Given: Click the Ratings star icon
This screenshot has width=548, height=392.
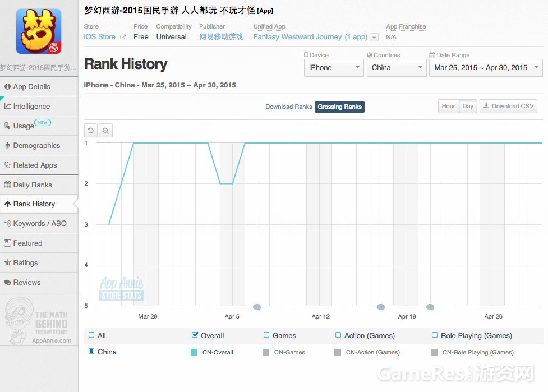Looking at the screenshot, I should click(7, 262).
